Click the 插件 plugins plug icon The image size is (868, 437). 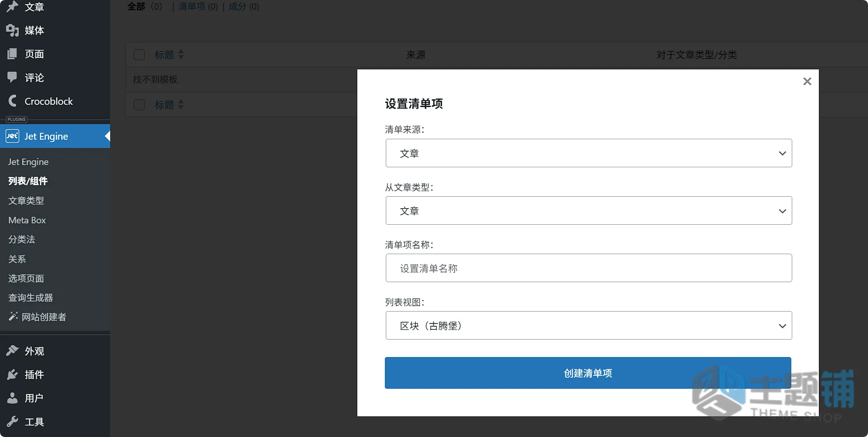click(x=12, y=375)
